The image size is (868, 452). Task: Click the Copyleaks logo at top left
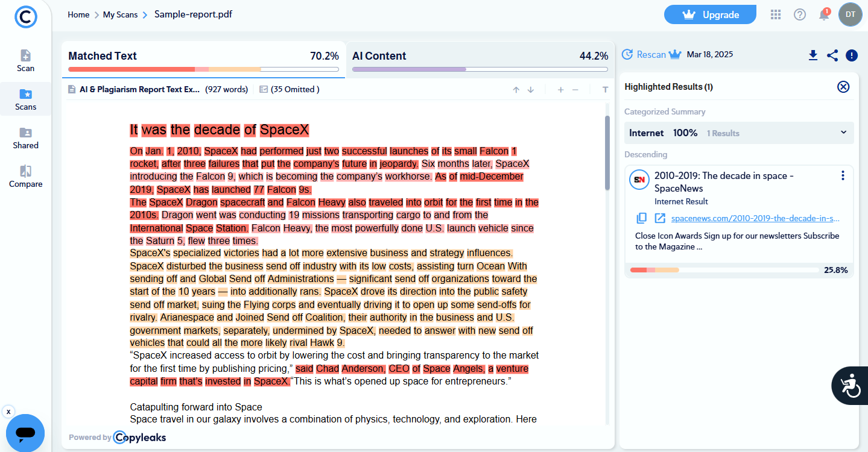point(26,16)
